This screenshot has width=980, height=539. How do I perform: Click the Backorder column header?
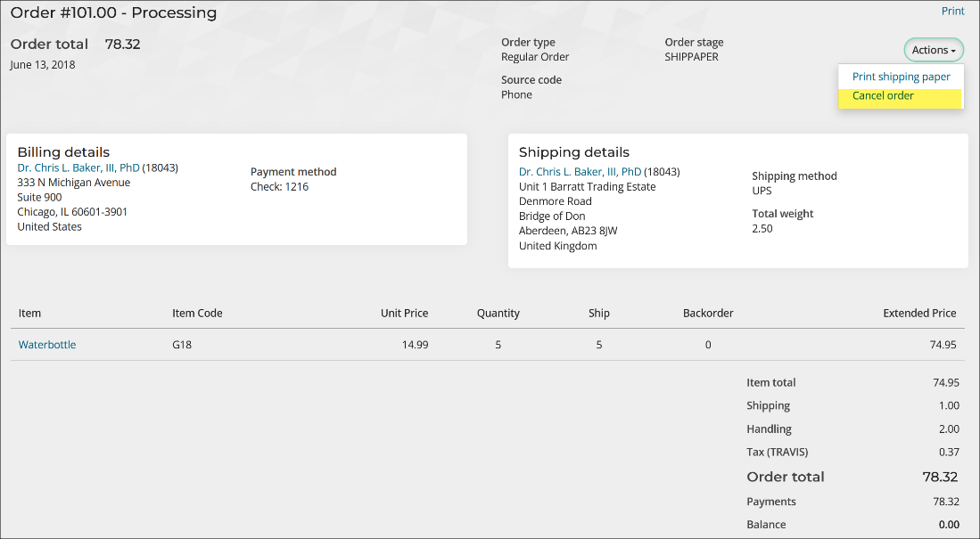click(x=707, y=313)
